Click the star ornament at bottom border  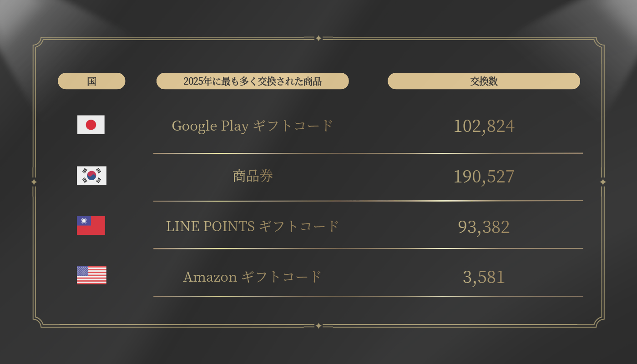coord(318,326)
